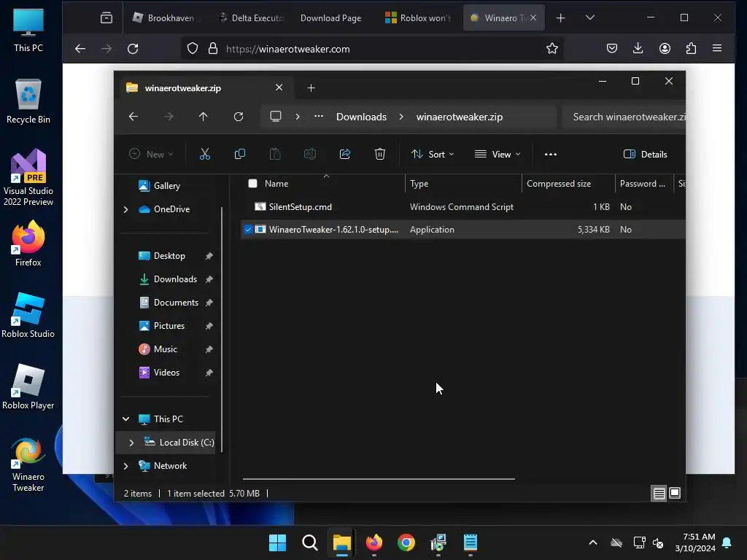Open Firefox downloads panel
The image size is (747, 560).
point(638,49)
